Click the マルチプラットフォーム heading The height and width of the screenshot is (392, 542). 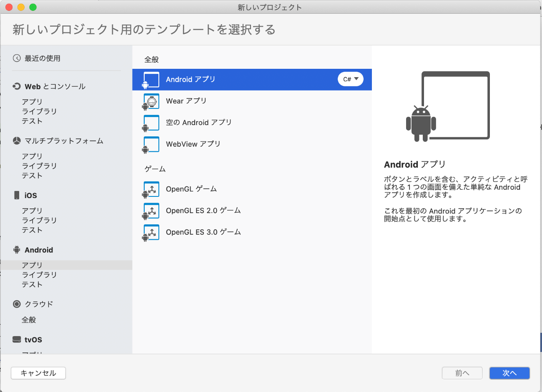(64, 141)
